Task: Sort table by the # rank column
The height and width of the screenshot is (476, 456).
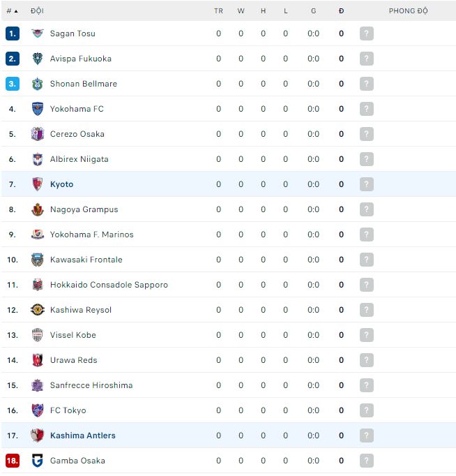Action: [x=12, y=11]
